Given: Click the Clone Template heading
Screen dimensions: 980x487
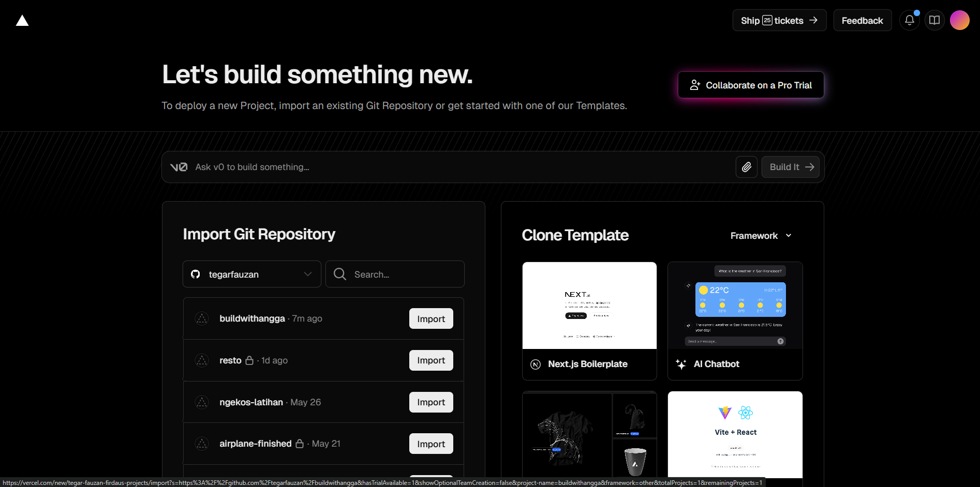Looking at the screenshot, I should click(x=575, y=235).
